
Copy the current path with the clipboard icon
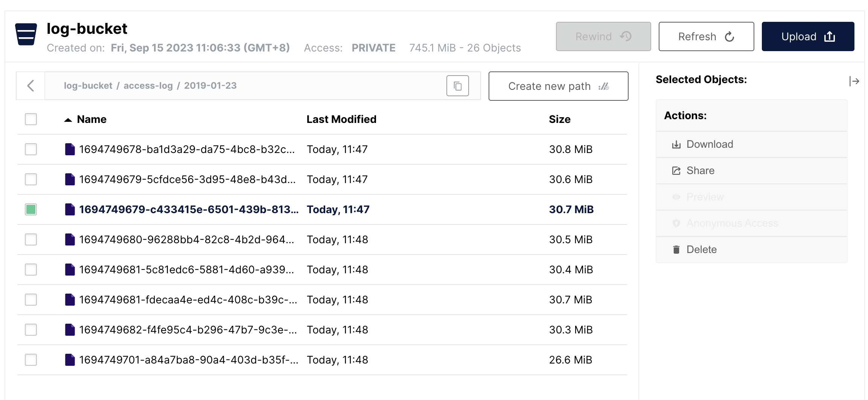[457, 86]
